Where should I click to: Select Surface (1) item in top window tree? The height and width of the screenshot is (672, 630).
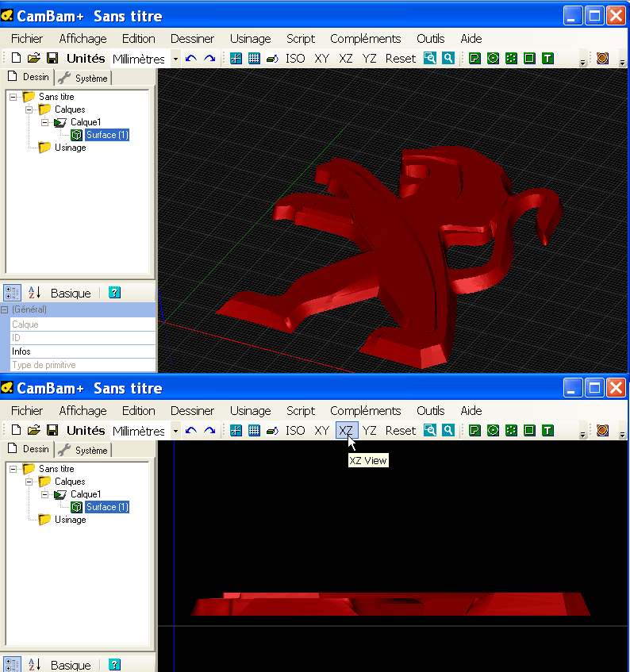click(x=107, y=135)
